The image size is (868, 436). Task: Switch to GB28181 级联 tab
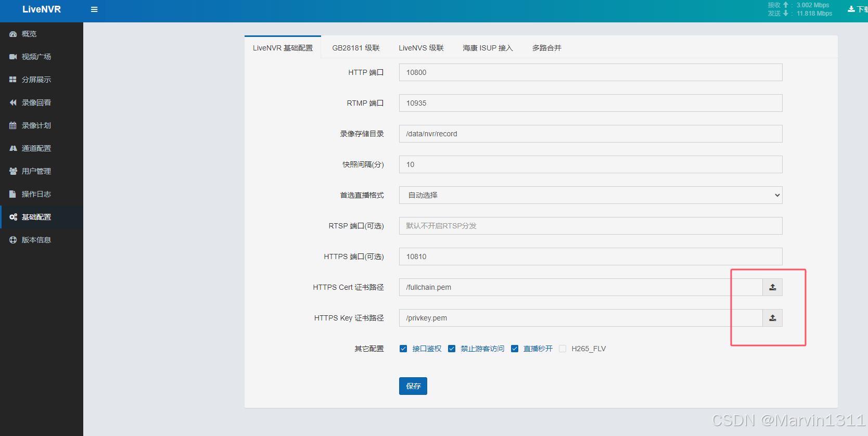(x=356, y=48)
